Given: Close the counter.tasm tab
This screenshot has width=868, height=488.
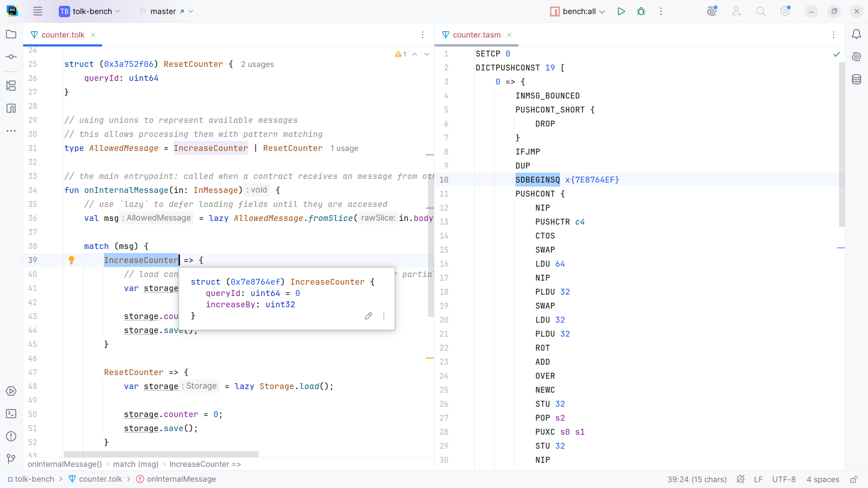Looking at the screenshot, I should pyautogui.click(x=509, y=35).
